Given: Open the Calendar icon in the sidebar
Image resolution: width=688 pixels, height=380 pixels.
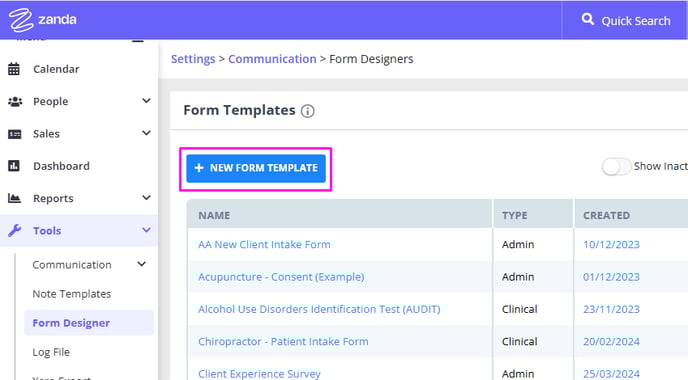Looking at the screenshot, I should pyautogui.click(x=14, y=69).
